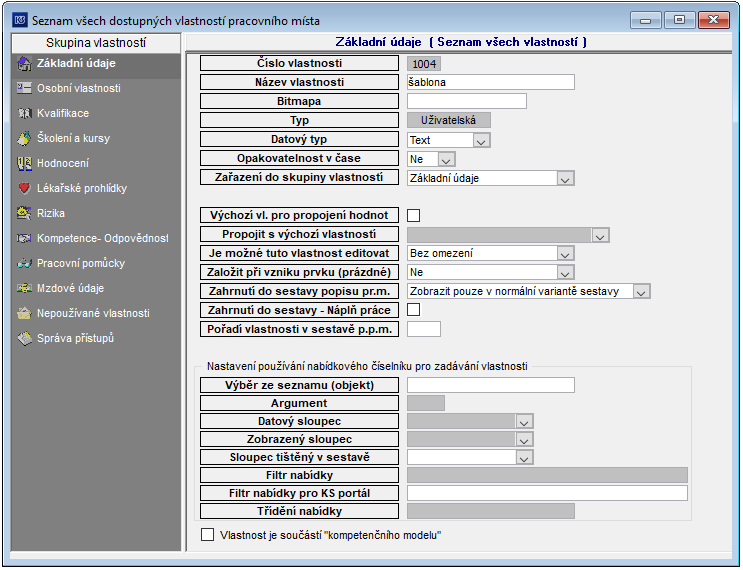
Task: Click the Pracovní pomůcky glasses icon
Action: coord(24,263)
